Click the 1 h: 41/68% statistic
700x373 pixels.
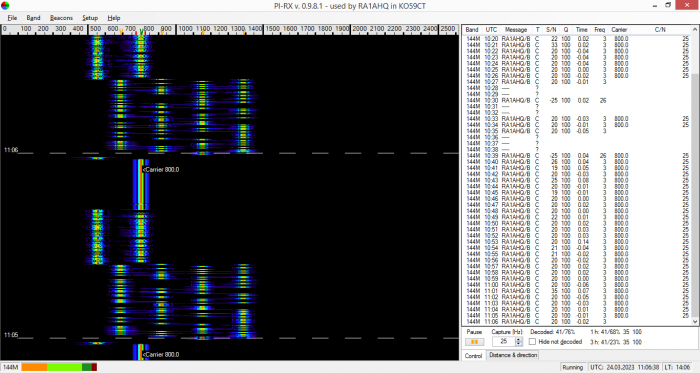point(616,332)
